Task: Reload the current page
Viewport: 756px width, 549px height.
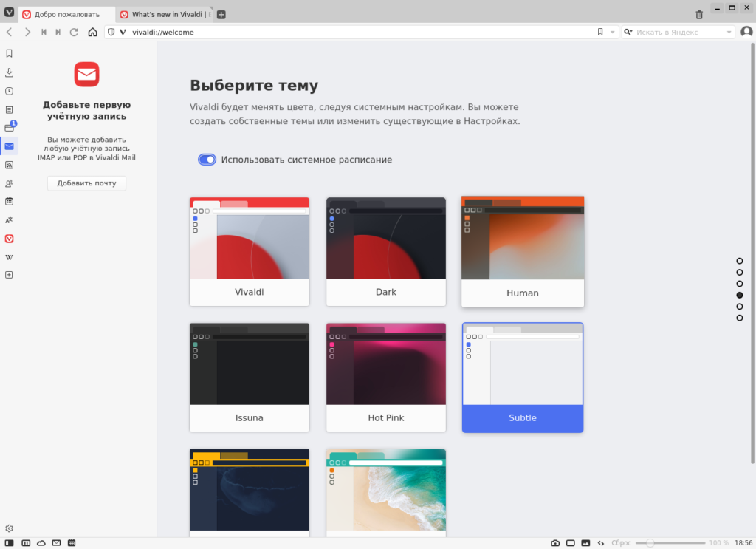Action: (x=75, y=32)
